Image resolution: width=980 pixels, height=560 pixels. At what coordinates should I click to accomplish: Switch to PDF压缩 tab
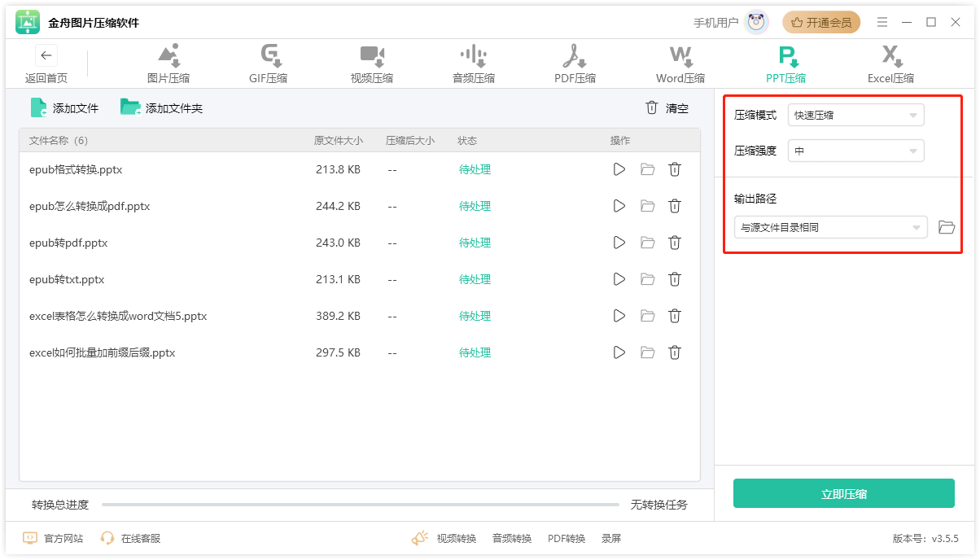[575, 64]
